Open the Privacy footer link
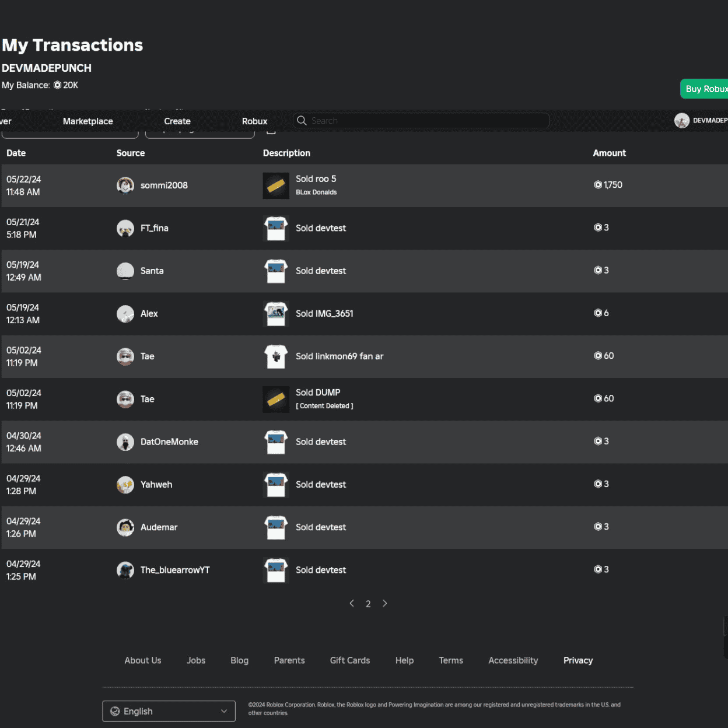 pos(577,660)
